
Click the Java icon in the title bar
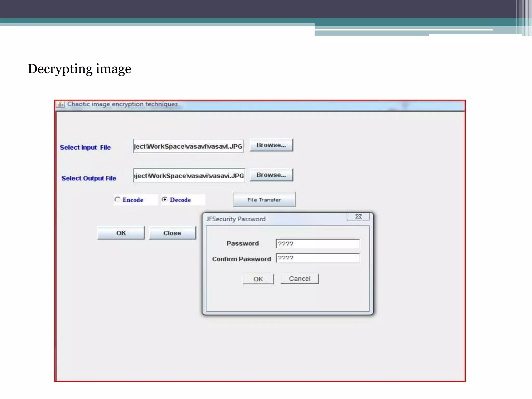pos(60,104)
